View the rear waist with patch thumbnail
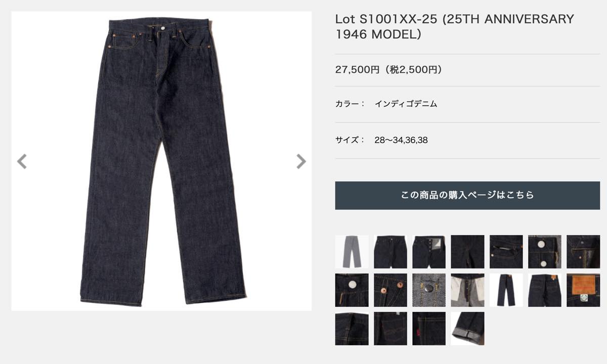 tap(544, 290)
